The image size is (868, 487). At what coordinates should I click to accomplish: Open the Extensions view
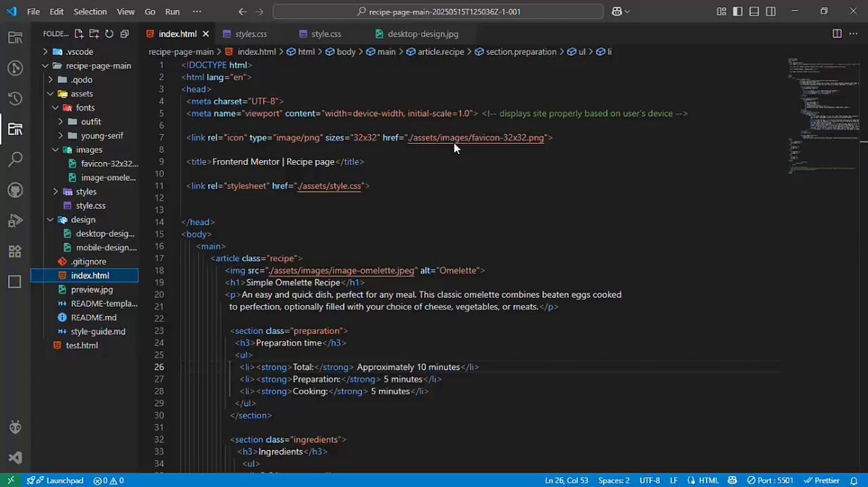[14, 251]
